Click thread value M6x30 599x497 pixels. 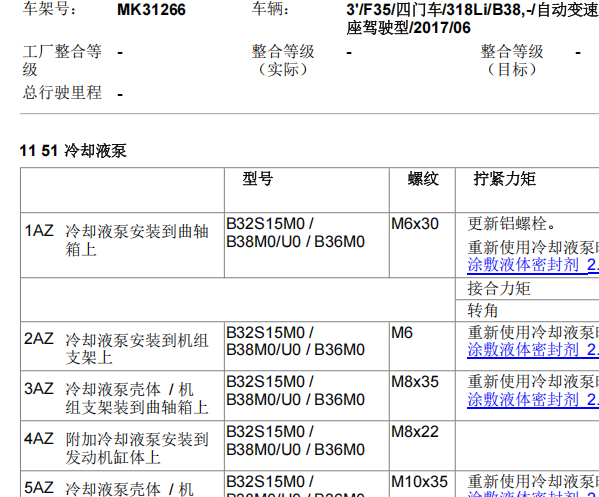(x=415, y=223)
